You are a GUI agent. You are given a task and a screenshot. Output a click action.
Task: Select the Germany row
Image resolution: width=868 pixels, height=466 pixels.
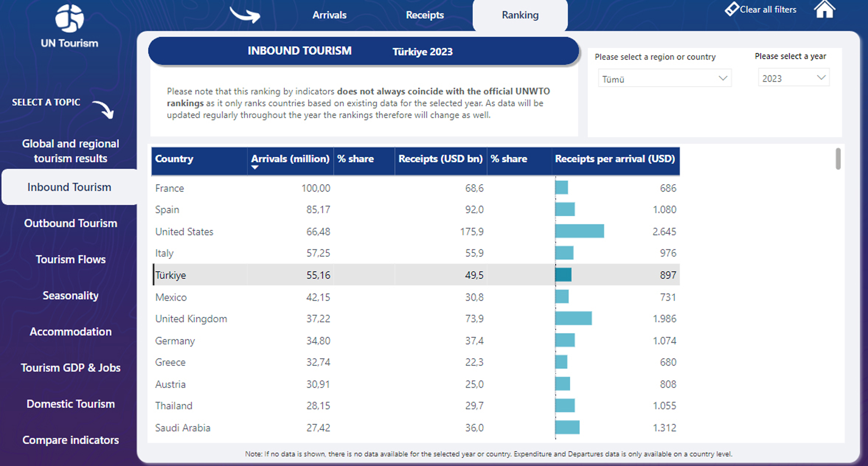[x=415, y=340]
